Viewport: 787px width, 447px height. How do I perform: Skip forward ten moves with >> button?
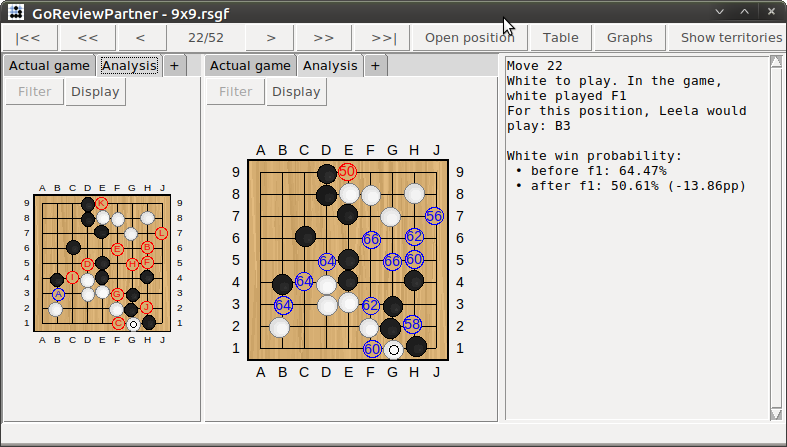325,38
